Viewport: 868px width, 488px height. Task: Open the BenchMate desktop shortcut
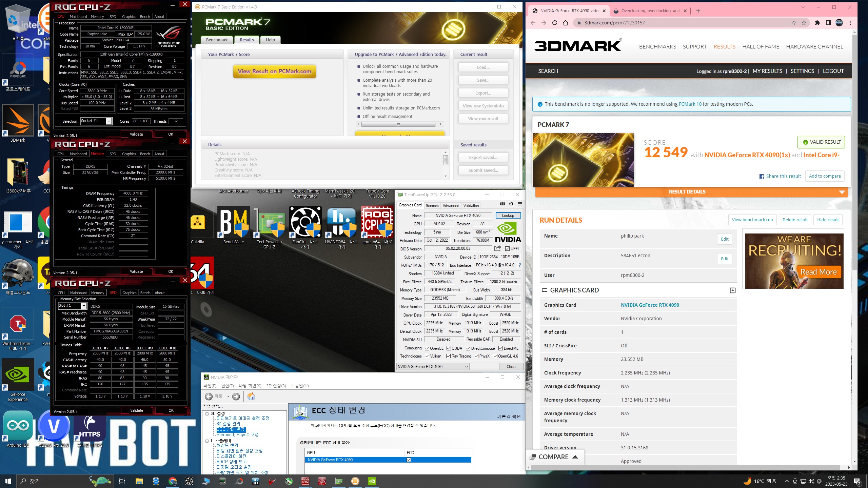point(234,225)
